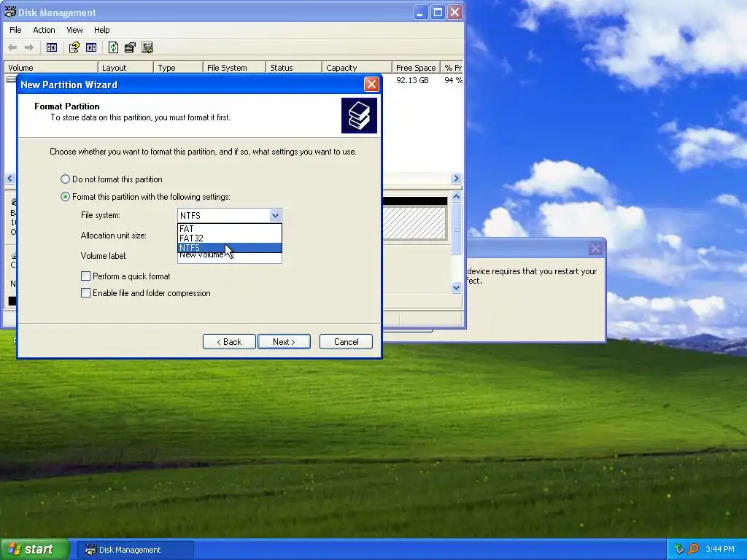
Task: Click the magnifier tray icon
Action: pyautogui.click(x=693, y=549)
